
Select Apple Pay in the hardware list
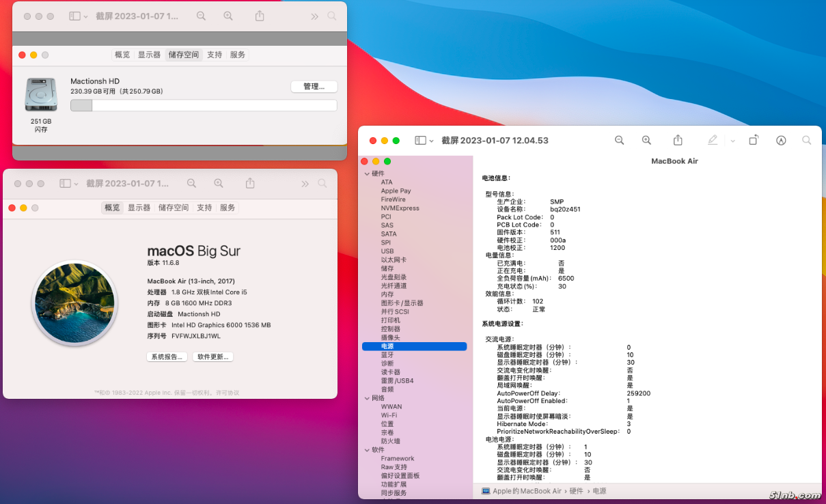coord(396,191)
